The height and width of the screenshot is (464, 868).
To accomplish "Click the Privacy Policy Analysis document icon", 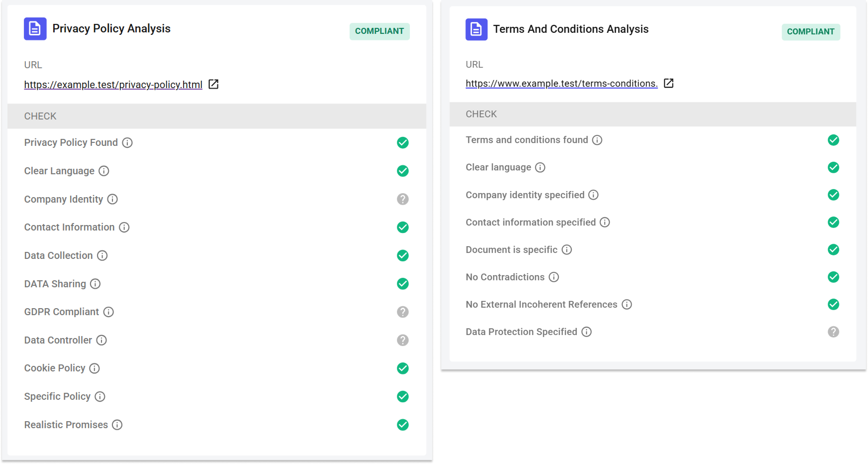I will pos(35,29).
